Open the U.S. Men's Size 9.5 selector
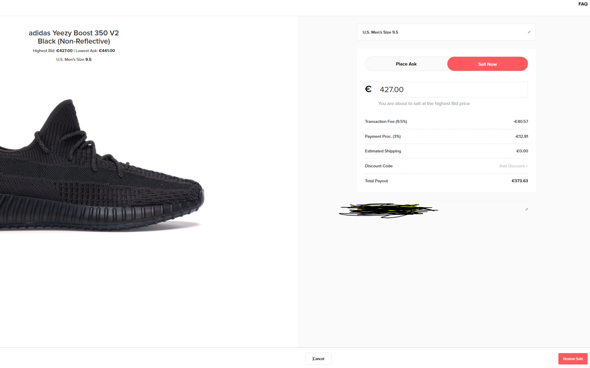The height and width of the screenshot is (368, 590). click(x=446, y=32)
